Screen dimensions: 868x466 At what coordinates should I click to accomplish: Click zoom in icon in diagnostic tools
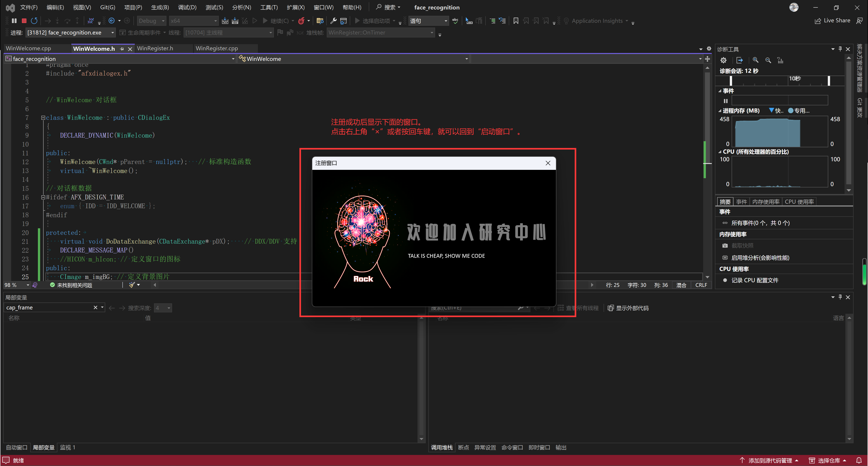[756, 60]
